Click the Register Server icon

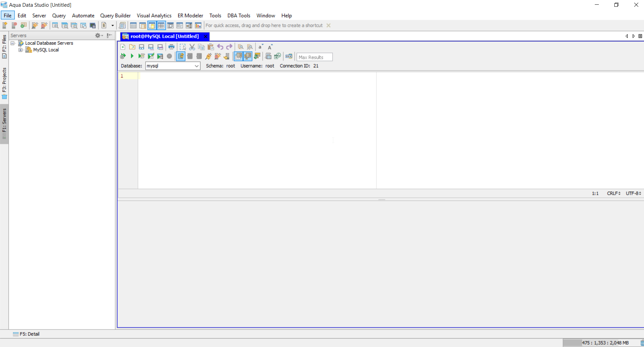[5, 26]
